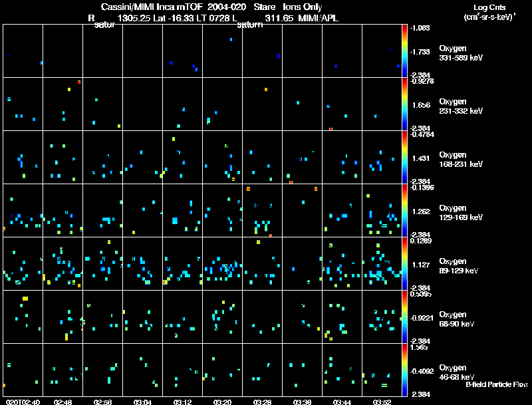
Task: Click the '1.431' color scale value
Action: pos(421,158)
